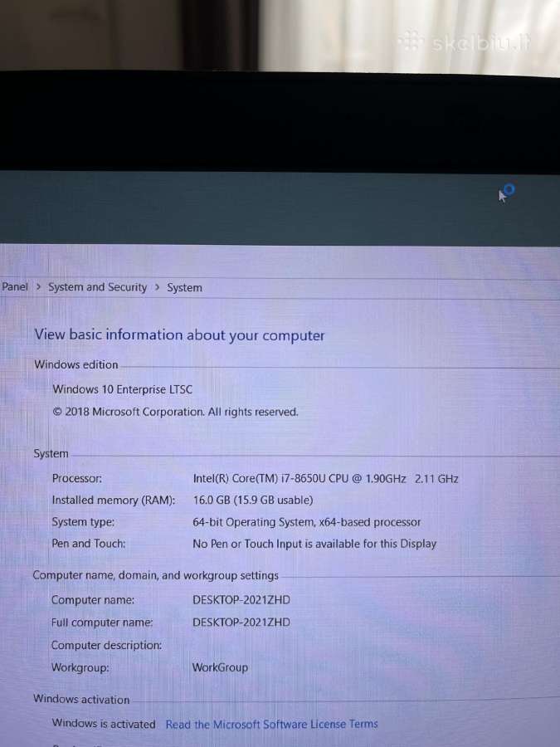This screenshot has height=747, width=560.
Task: Click the Intel Core i7-8650U processor value
Action: (325, 478)
